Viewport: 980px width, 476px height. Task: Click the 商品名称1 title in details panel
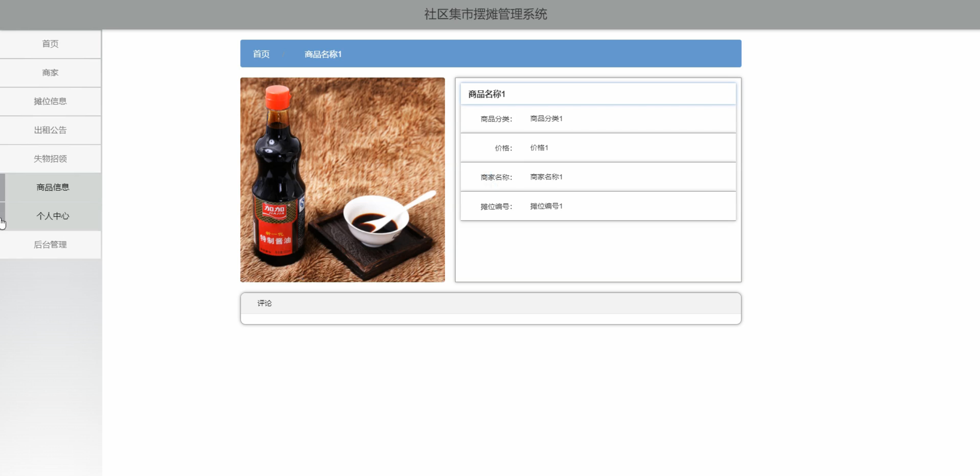(x=487, y=94)
